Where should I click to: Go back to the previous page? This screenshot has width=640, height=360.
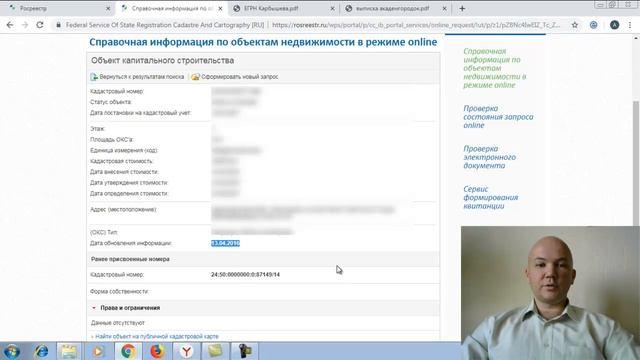[x=10, y=25]
